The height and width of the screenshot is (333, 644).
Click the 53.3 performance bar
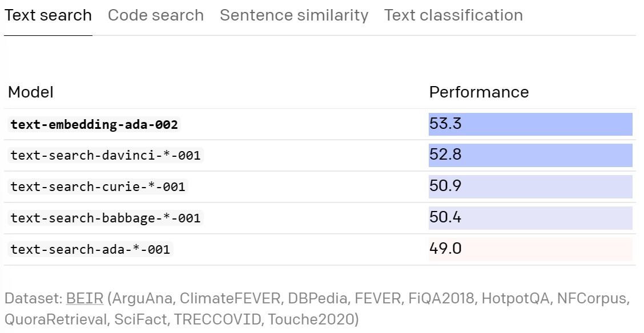pyautogui.click(x=530, y=124)
